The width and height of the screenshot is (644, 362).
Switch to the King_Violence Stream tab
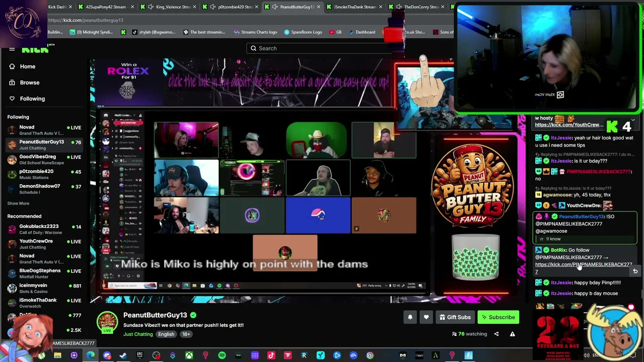pyautogui.click(x=168, y=7)
